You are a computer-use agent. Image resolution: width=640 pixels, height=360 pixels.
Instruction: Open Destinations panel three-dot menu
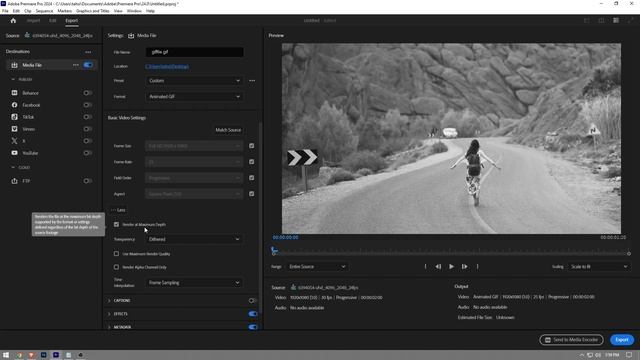pyautogui.click(x=88, y=52)
